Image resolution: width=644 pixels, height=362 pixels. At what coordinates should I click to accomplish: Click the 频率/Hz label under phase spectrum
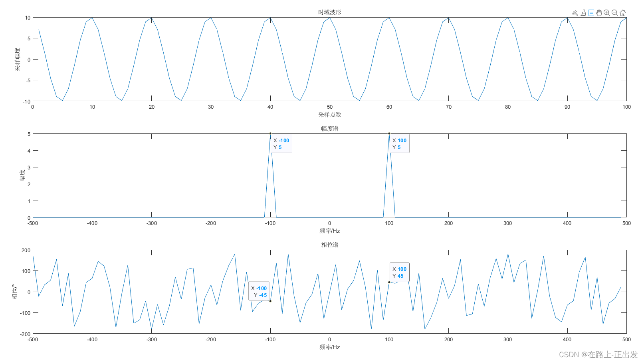[x=330, y=347]
